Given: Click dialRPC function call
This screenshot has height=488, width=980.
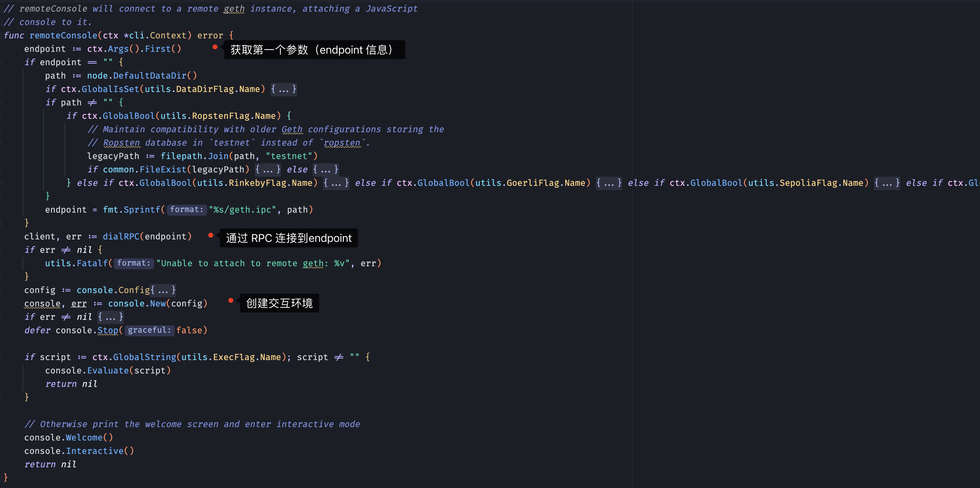Looking at the screenshot, I should click(121, 237).
